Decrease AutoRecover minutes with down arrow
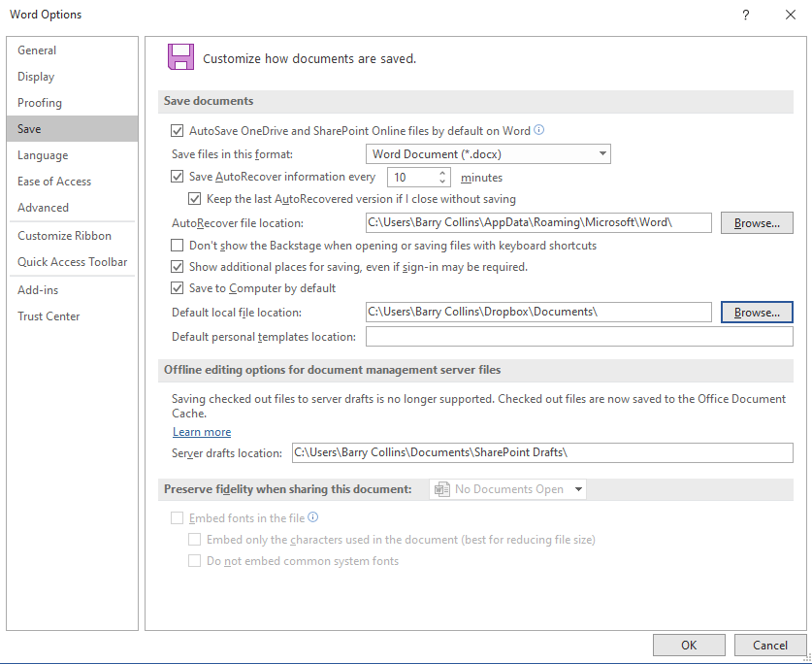 point(442,182)
